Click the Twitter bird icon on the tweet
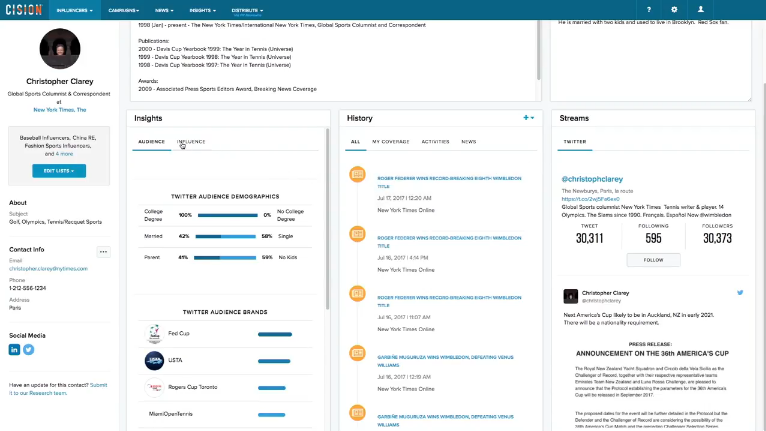The image size is (766, 431). 740,293
